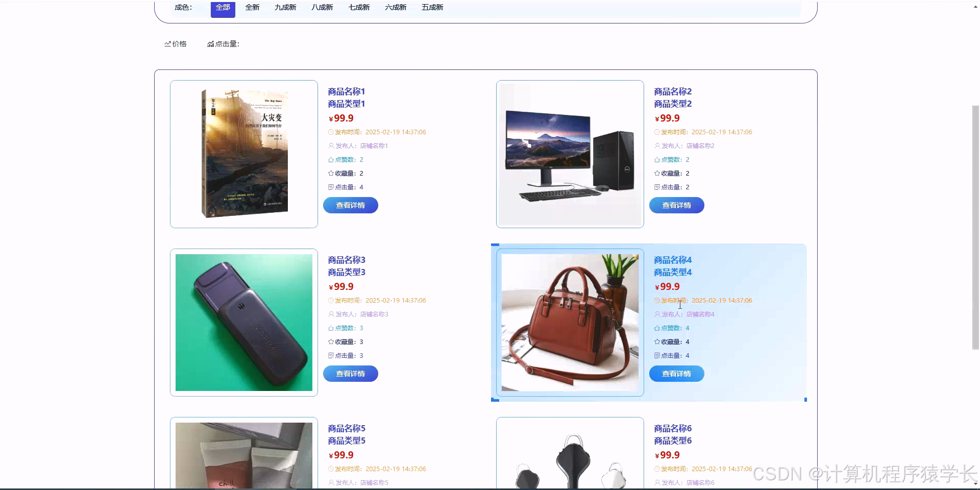
Task: Select the 全新 condition filter
Action: tap(252, 7)
